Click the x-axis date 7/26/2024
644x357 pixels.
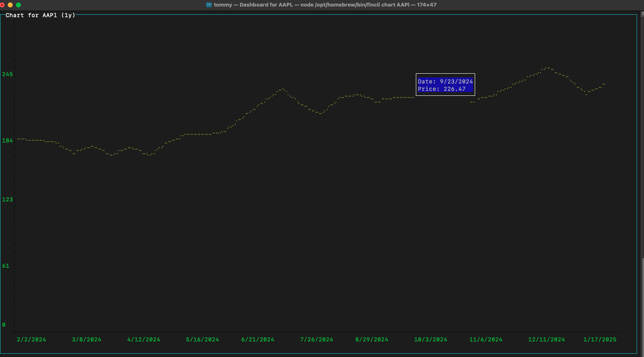(x=316, y=339)
